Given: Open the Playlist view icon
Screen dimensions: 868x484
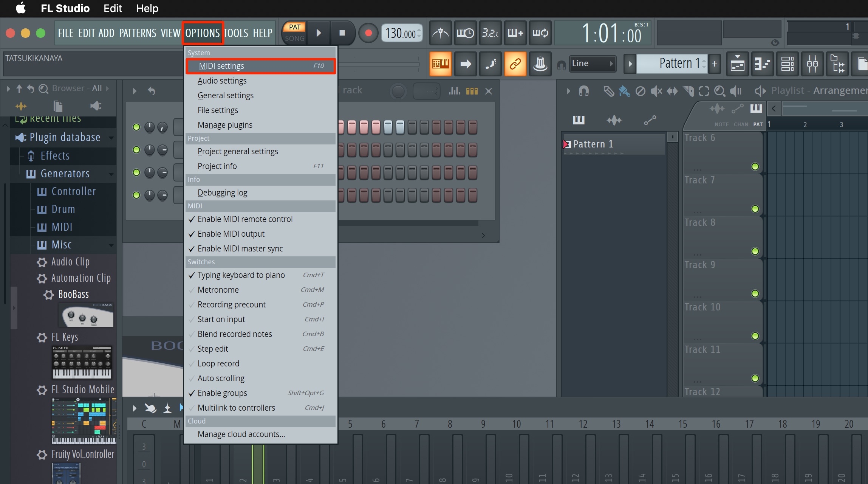Looking at the screenshot, I should coord(737,64).
